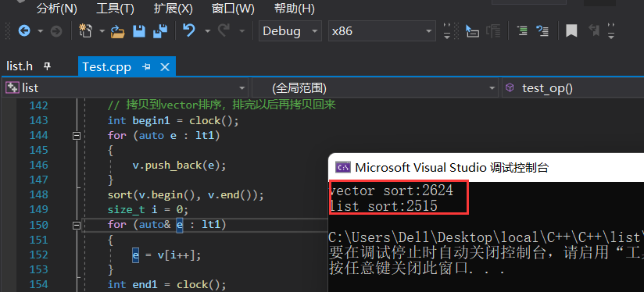The width and height of the screenshot is (644, 292).
Task: Click 'vector sort:2624' in the console
Action: click(392, 191)
